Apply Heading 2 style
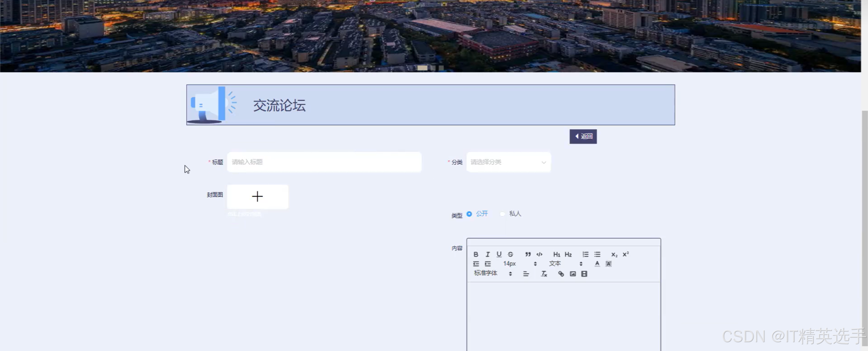Image resolution: width=868 pixels, height=351 pixels. 568,254
